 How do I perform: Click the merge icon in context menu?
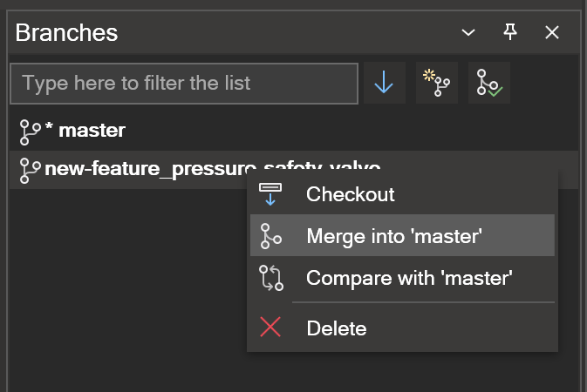click(x=270, y=236)
